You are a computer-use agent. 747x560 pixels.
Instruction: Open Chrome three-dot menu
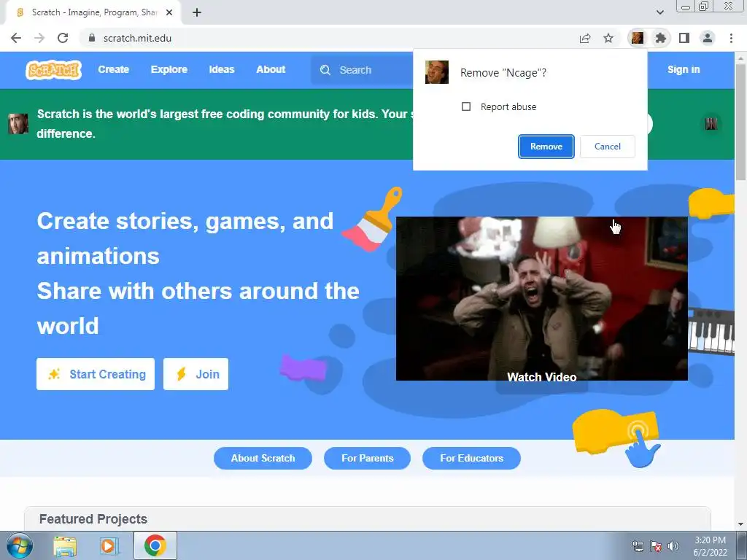(731, 38)
